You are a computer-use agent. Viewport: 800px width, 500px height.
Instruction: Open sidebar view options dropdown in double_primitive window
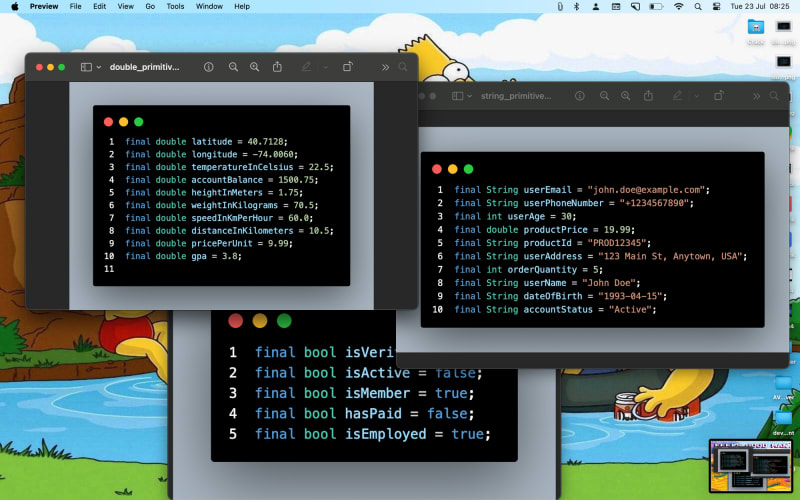pyautogui.click(x=98, y=67)
